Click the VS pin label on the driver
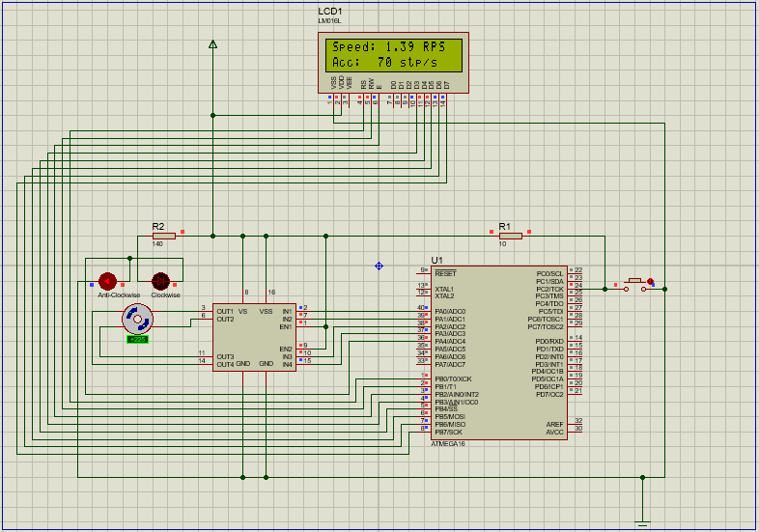This screenshot has height=532, width=759. [243, 311]
